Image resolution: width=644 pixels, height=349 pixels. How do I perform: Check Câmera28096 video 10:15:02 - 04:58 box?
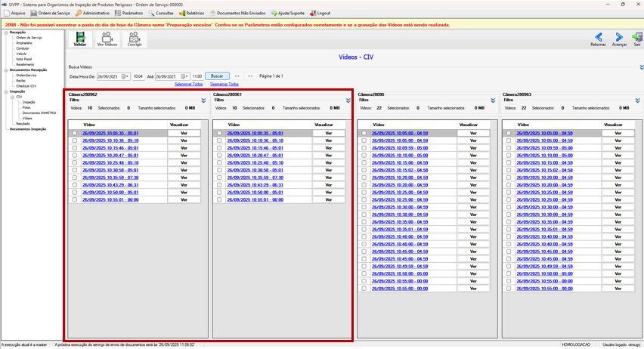pyautogui.click(x=364, y=170)
